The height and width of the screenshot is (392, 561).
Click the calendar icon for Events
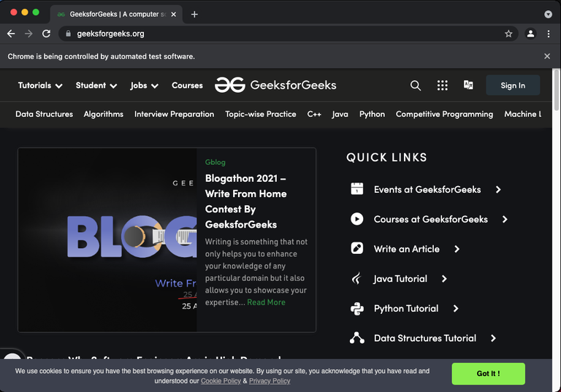coord(356,188)
